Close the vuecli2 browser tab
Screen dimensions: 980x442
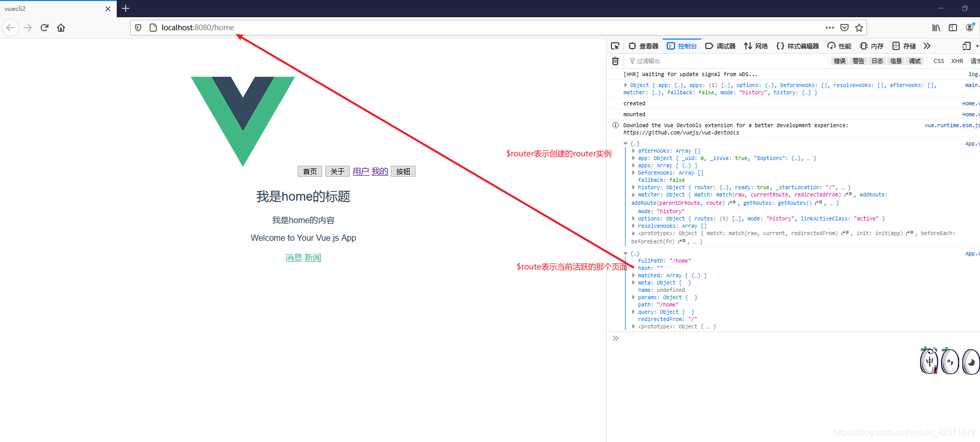tap(107, 9)
